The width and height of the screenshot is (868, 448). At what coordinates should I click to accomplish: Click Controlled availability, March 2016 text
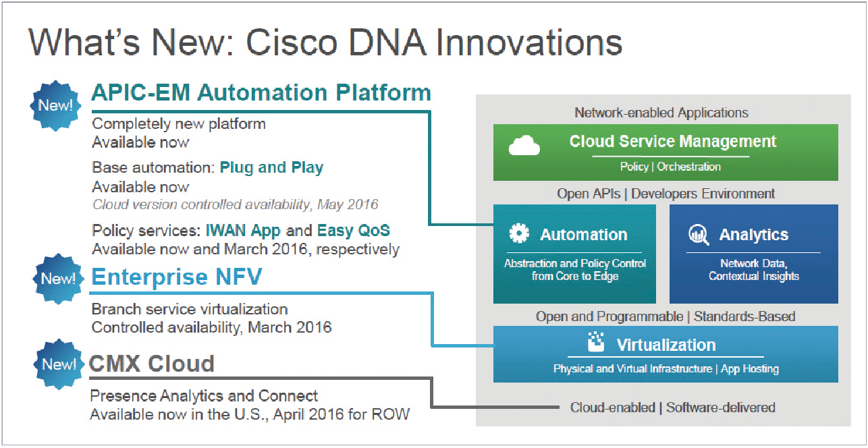point(211,328)
